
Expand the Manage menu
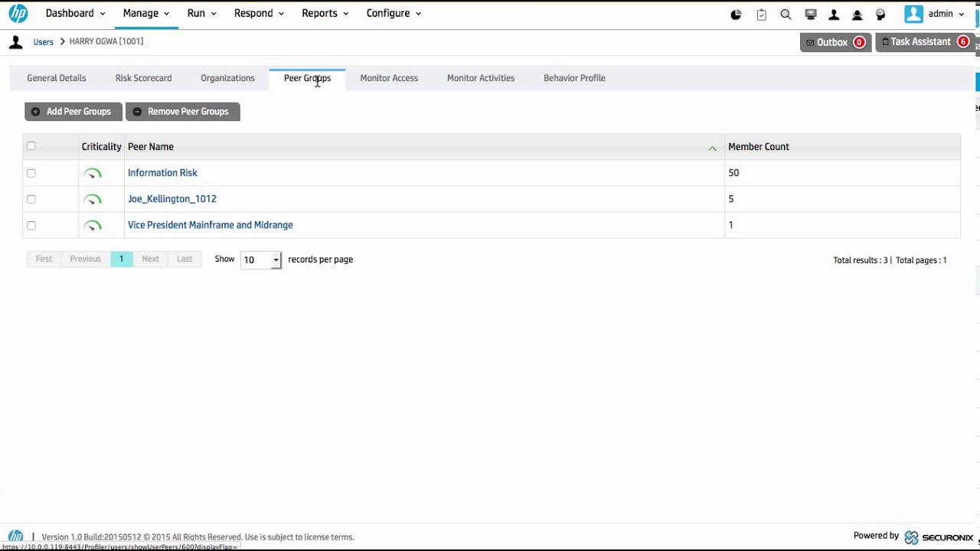tap(146, 13)
